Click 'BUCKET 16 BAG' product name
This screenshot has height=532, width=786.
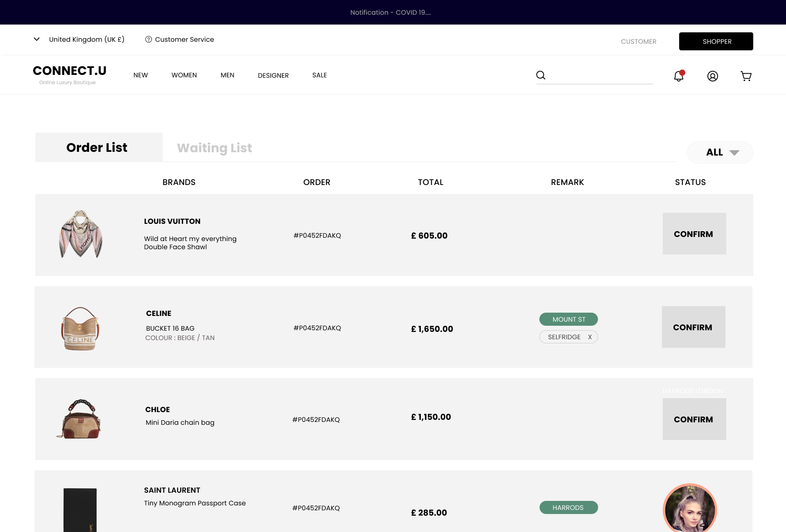coord(170,328)
